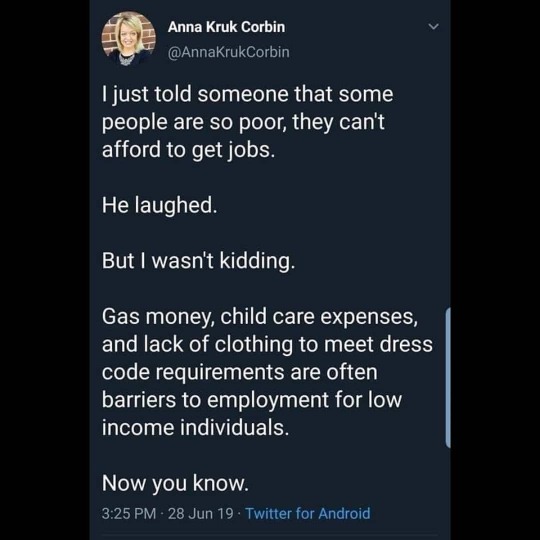The width and height of the screenshot is (540, 540).
Task: Tap the line 'barriers to employment for low'
Action: 252,400
